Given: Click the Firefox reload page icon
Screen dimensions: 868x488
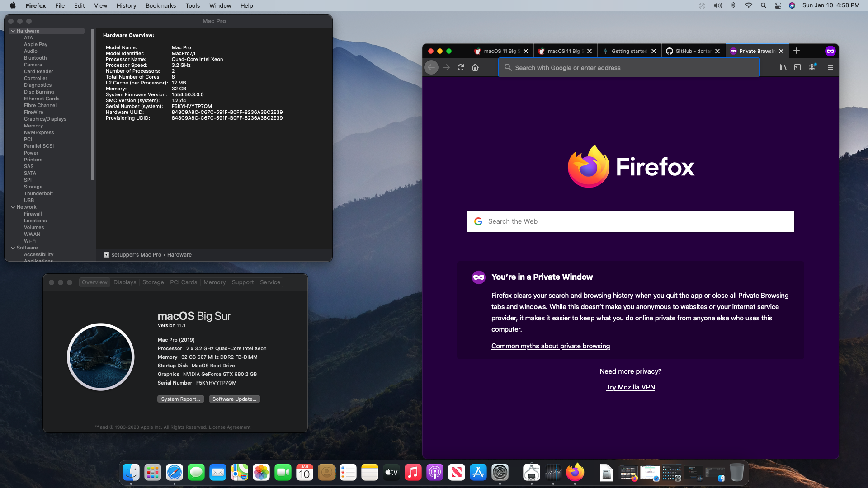Looking at the screenshot, I should click(461, 67).
